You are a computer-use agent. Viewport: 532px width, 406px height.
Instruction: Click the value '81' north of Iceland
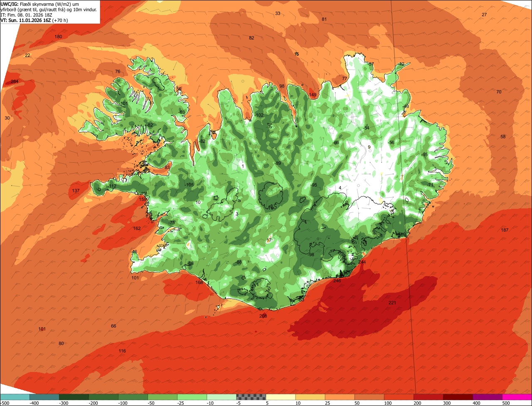324,20
